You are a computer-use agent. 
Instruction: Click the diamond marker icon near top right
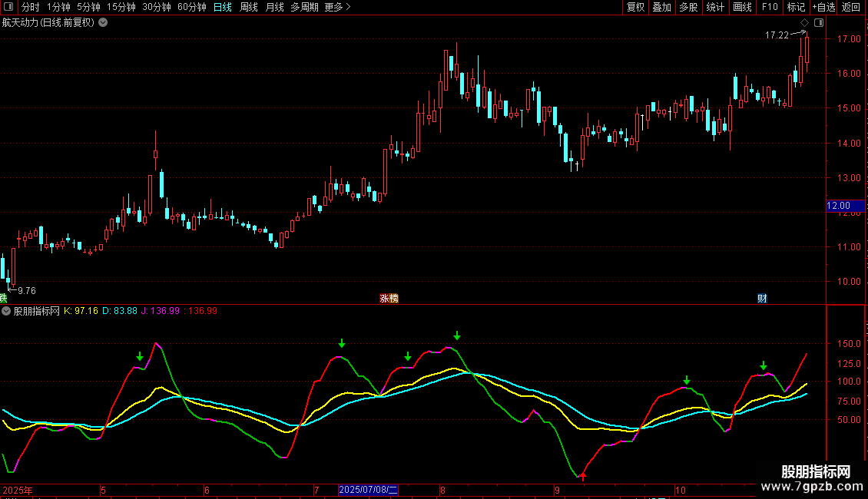click(804, 23)
